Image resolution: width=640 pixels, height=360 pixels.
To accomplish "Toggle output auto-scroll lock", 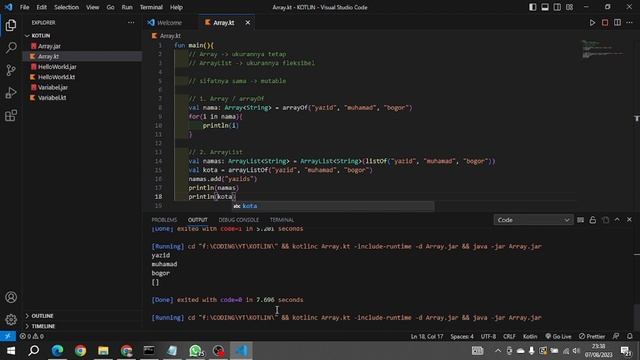I will 593,220.
